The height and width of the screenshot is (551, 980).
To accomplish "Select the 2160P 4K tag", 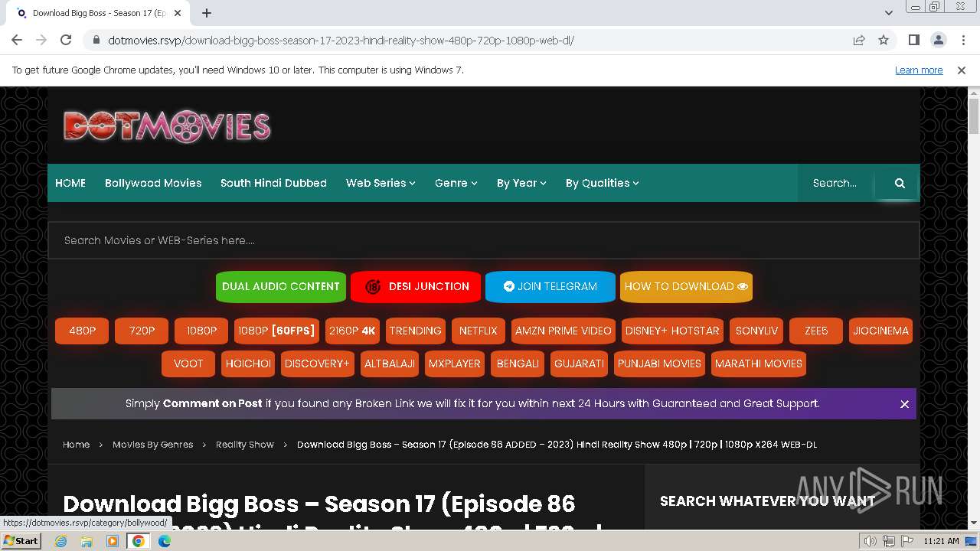I will [x=352, y=331].
